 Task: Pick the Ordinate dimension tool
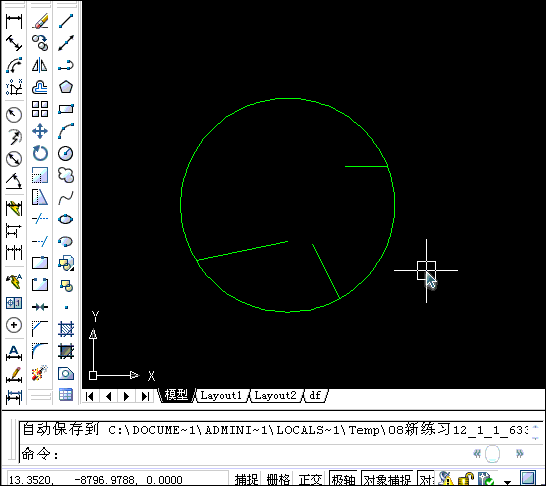(14, 87)
